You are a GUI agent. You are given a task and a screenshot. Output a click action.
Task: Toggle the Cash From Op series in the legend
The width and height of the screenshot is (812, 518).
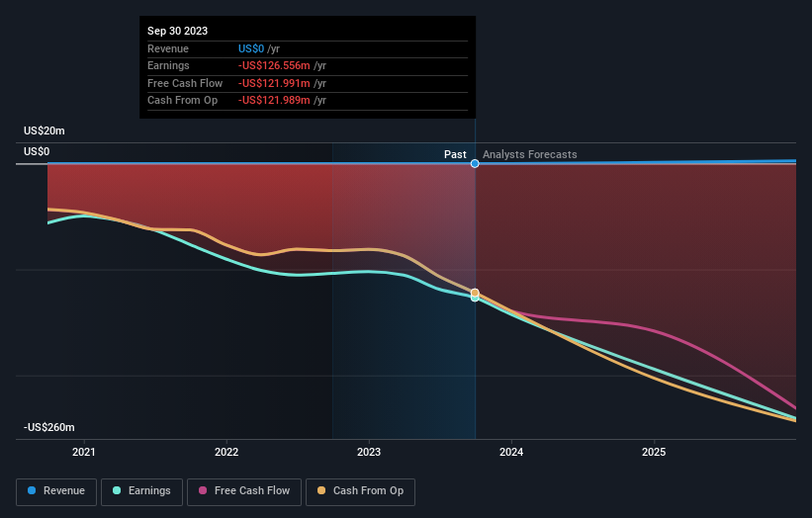click(360, 491)
